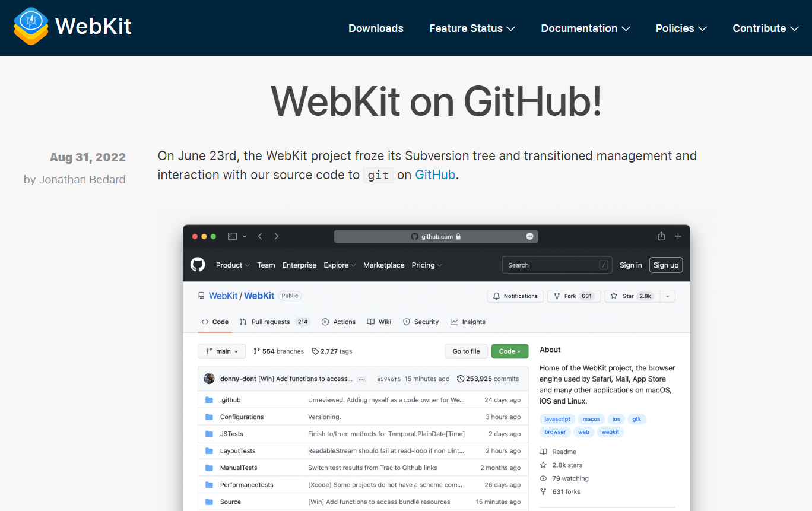Click the Safari new tab plus icon
The height and width of the screenshot is (511, 812).
678,236
